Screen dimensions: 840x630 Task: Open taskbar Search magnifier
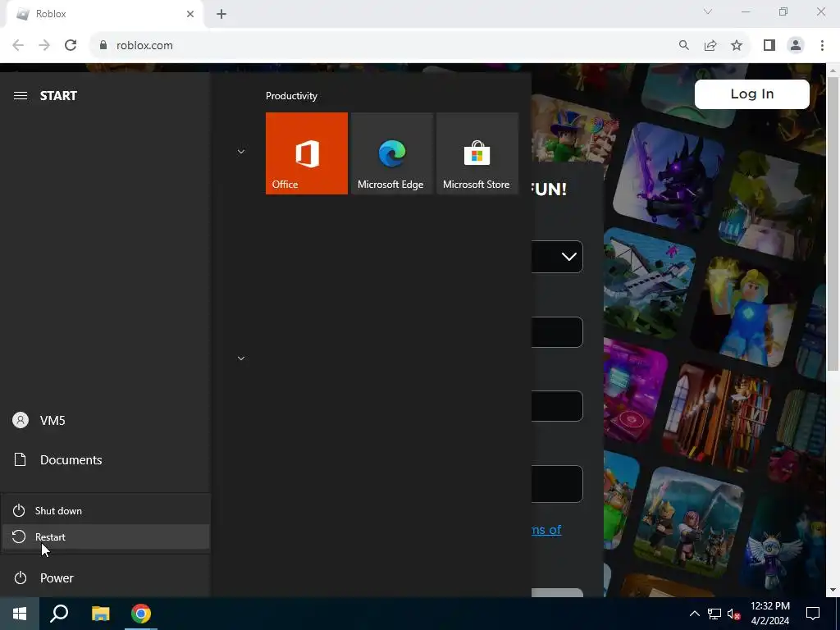pos(59,614)
